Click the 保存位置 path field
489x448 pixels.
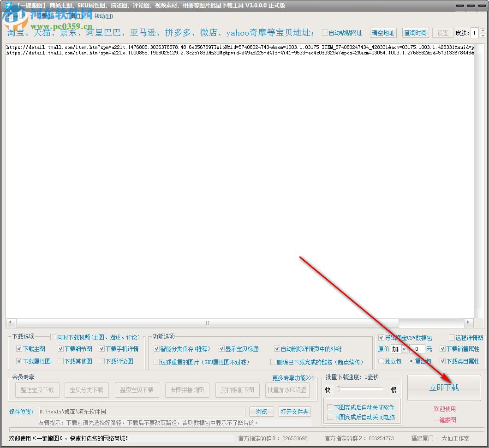click(x=142, y=412)
